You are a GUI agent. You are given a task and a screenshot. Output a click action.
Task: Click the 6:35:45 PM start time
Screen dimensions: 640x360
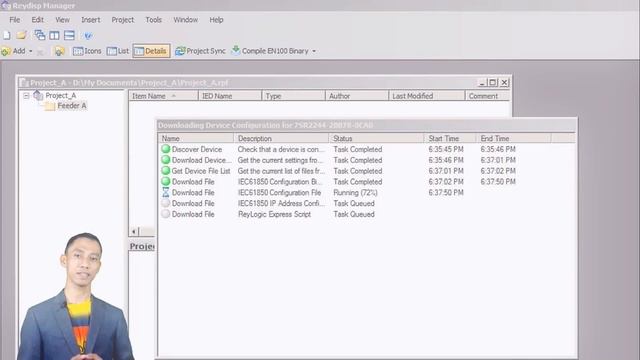(x=446, y=149)
